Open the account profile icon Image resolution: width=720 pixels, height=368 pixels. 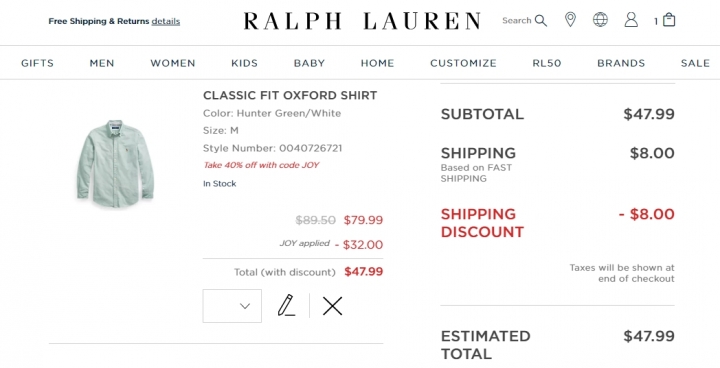point(631,20)
